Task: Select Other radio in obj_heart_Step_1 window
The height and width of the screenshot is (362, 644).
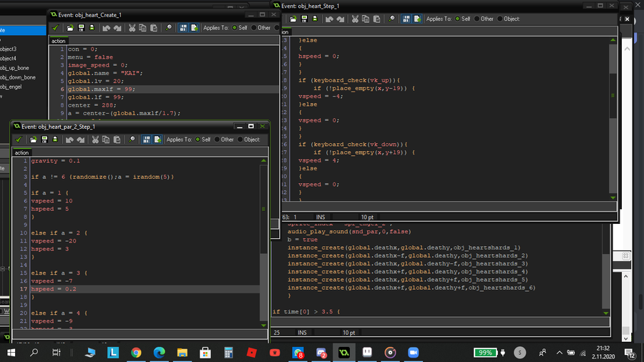Action: [477, 19]
